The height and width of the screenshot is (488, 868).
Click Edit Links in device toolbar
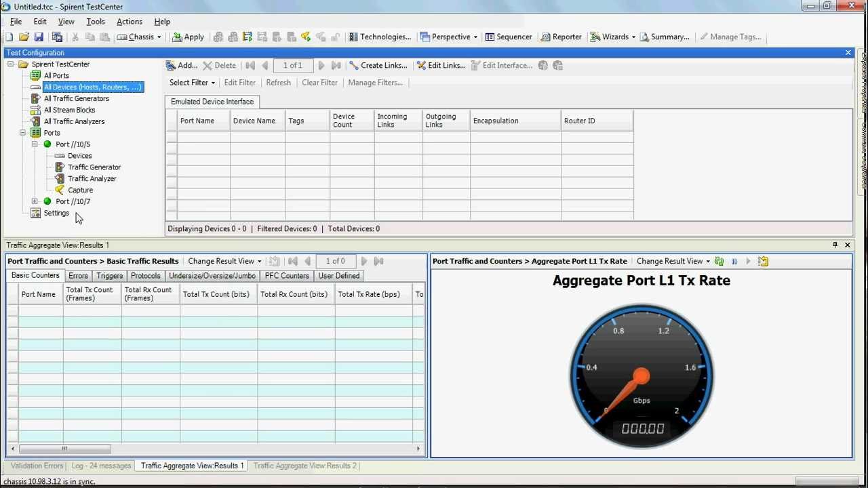coord(441,65)
